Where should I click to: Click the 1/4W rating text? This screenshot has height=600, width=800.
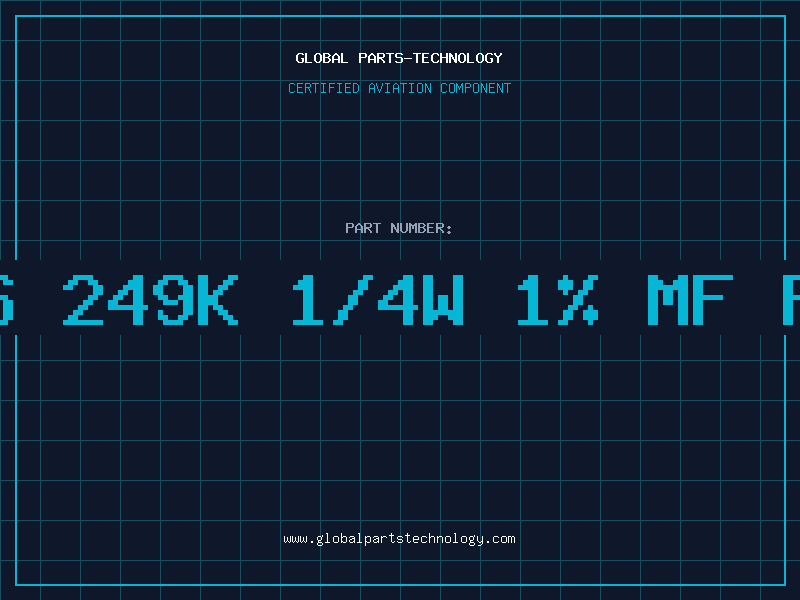(378, 299)
